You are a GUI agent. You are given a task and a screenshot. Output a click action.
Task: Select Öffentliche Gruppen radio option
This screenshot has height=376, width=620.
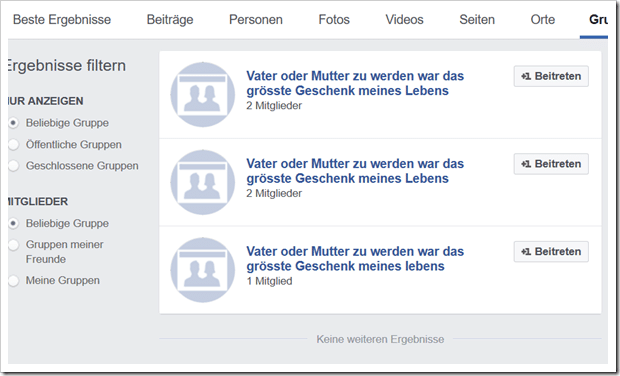coord(13,145)
